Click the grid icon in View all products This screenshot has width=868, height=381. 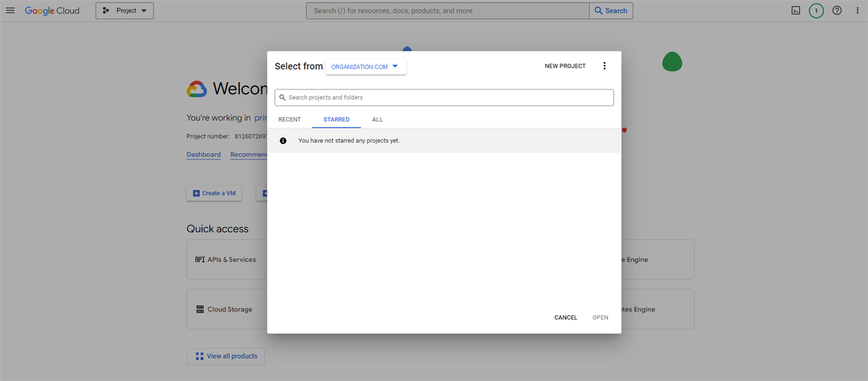click(199, 356)
